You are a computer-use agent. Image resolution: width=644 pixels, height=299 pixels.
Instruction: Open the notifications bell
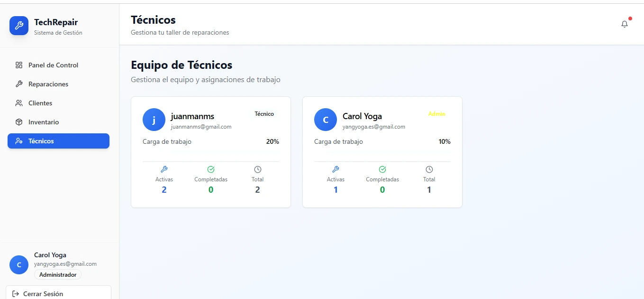click(625, 24)
